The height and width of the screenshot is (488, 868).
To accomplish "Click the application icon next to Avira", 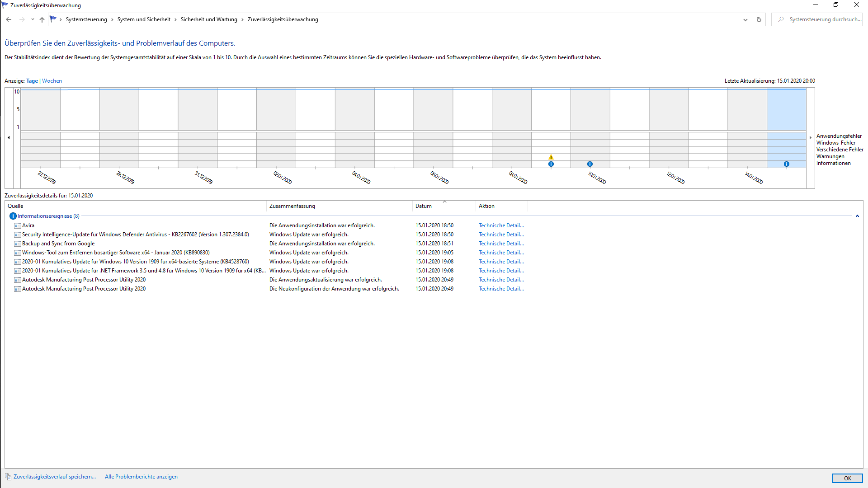I will [x=18, y=225].
